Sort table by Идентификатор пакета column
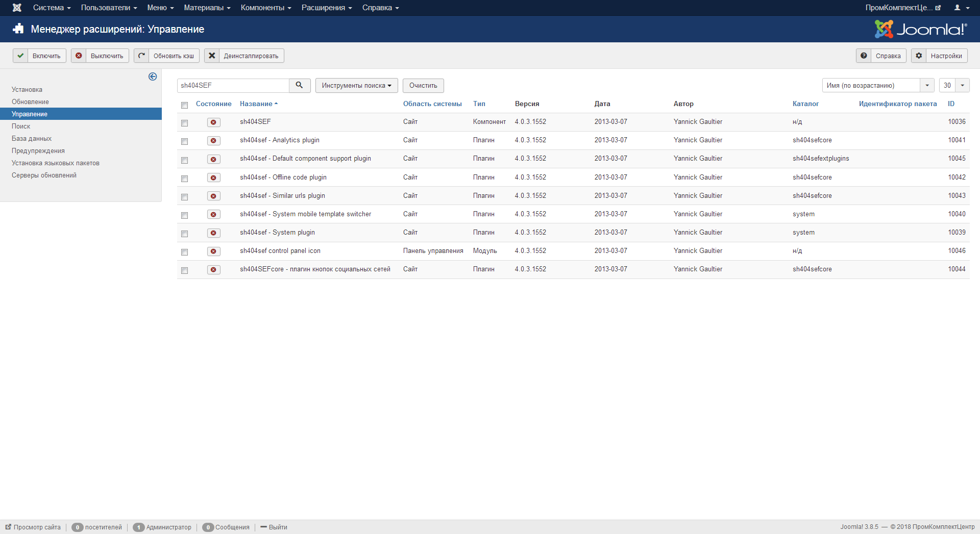980x534 pixels. click(x=898, y=104)
